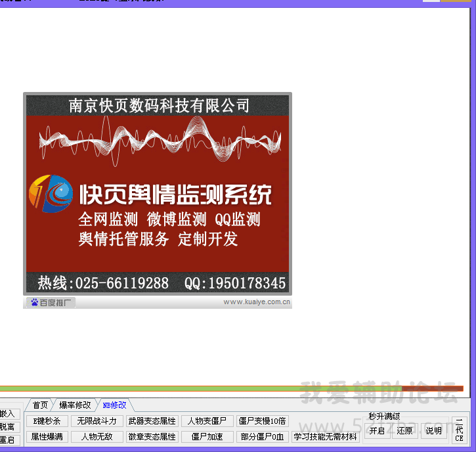Open the 爆率修改 tab
The width and height of the screenshot is (476, 452).
pyautogui.click(x=75, y=405)
